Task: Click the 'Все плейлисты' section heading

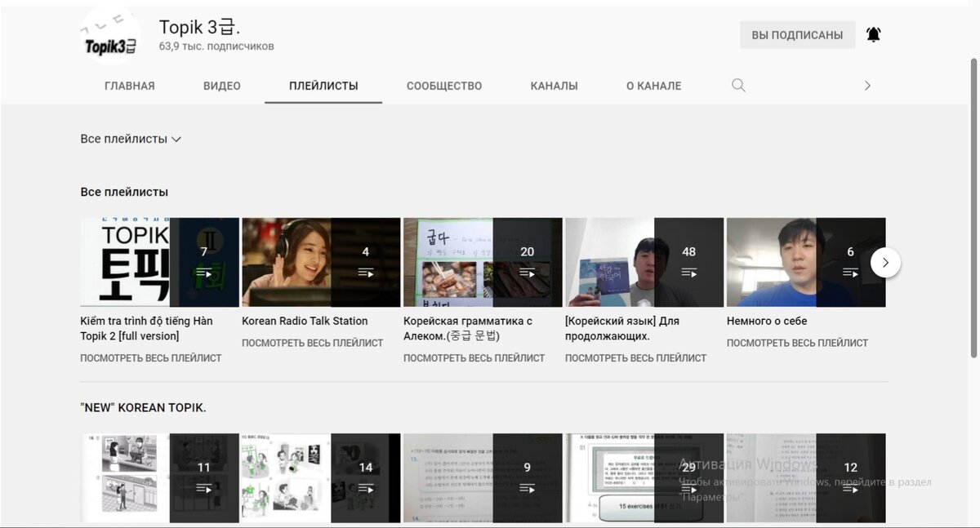Action: pyautogui.click(x=124, y=192)
